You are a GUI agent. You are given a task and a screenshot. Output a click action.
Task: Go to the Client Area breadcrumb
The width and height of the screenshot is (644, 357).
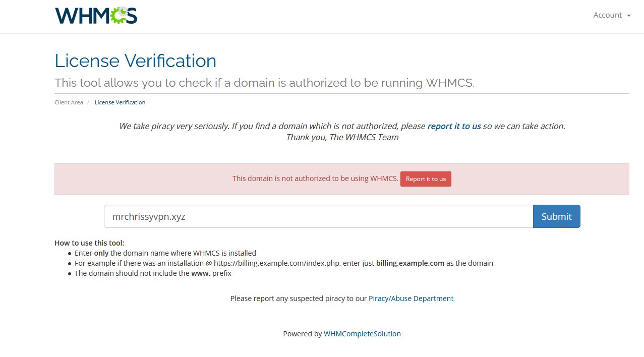[69, 102]
